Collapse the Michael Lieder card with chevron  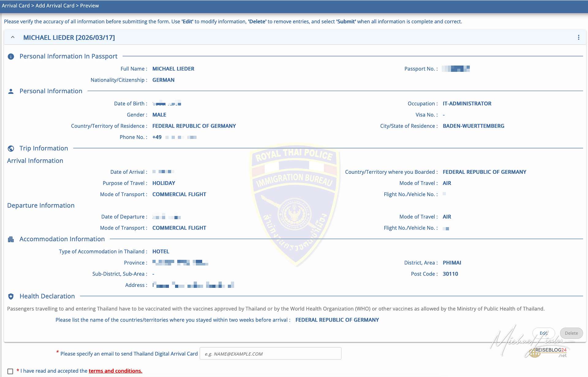pyautogui.click(x=13, y=37)
